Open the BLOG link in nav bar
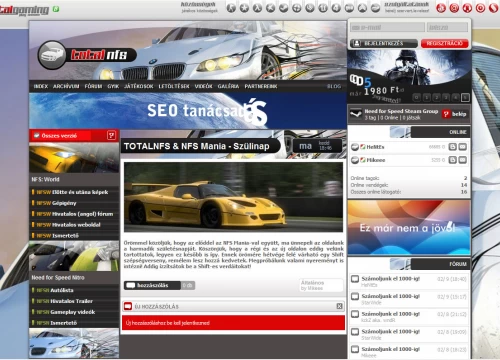The height and width of the screenshot is (360, 500). [334, 86]
